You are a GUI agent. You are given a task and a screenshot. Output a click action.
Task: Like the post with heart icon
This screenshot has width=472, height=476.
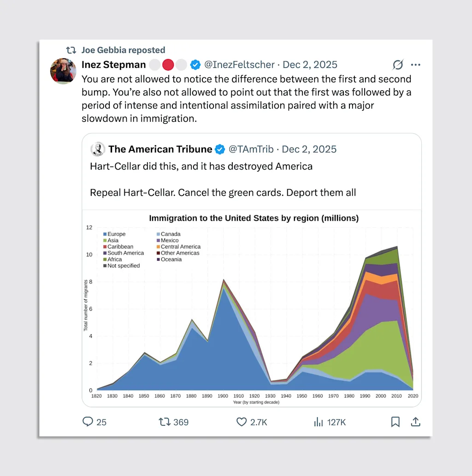(x=242, y=422)
